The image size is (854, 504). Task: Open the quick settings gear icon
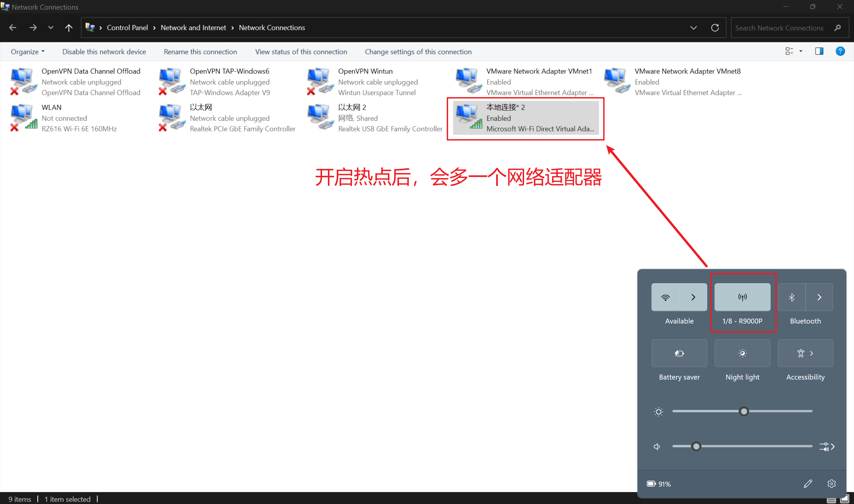pyautogui.click(x=831, y=483)
